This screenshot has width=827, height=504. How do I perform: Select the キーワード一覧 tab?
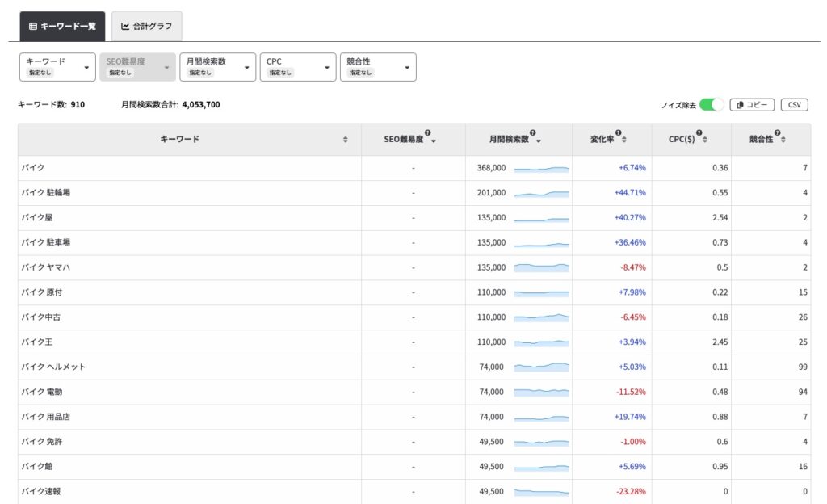(x=63, y=26)
